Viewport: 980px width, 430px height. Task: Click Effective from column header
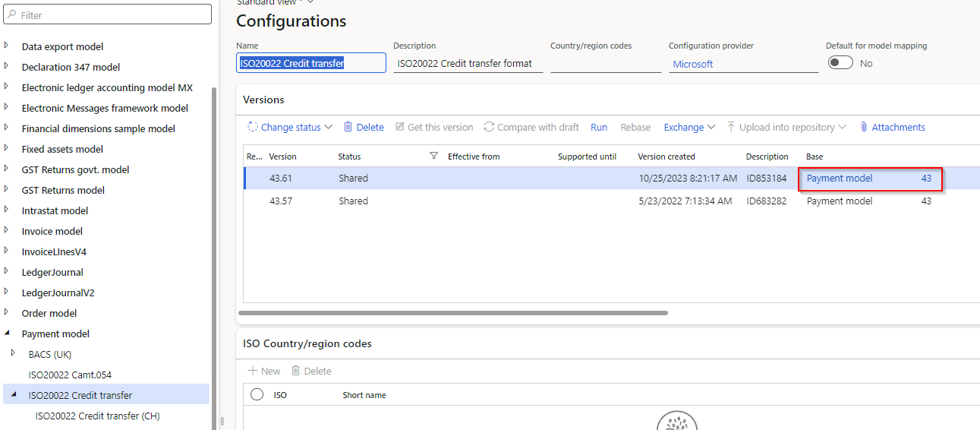474,157
